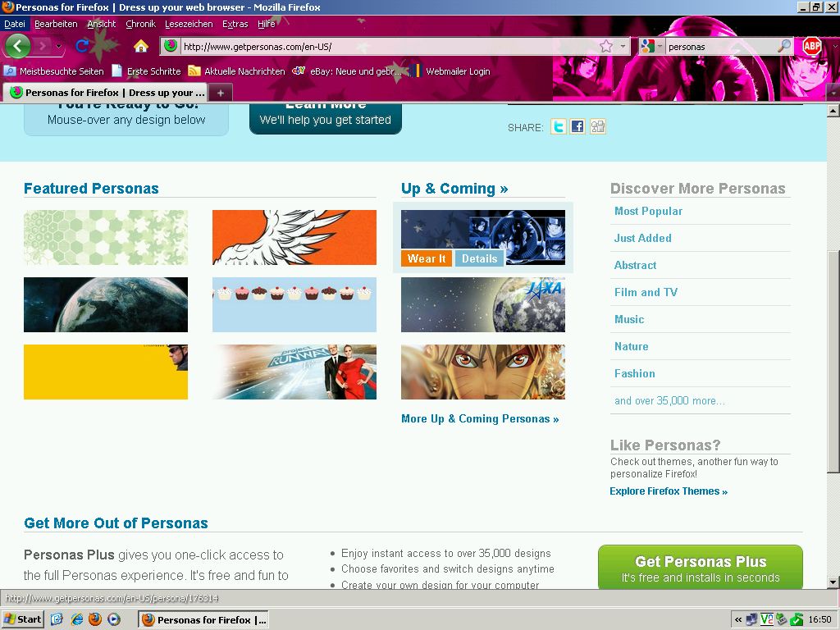Bookmark this page with the star icon
The height and width of the screenshot is (630, 840).
pyautogui.click(x=605, y=47)
